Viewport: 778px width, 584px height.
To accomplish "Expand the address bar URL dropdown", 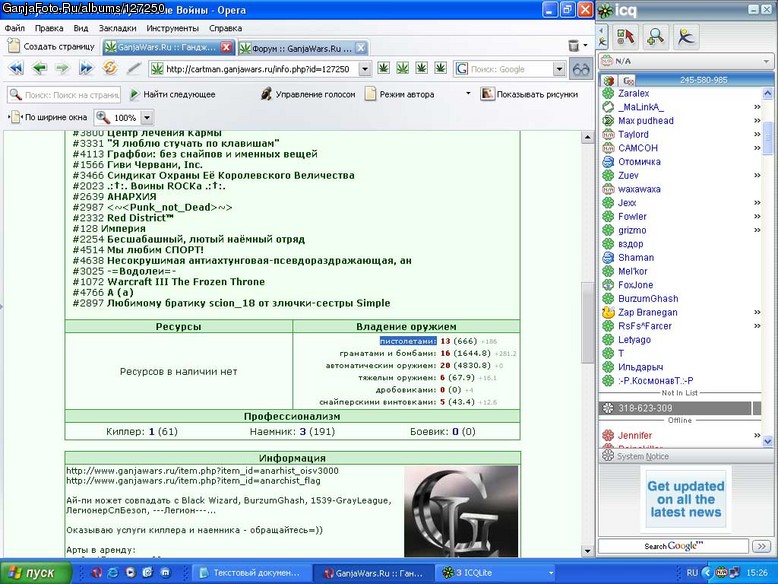I will coord(365,69).
